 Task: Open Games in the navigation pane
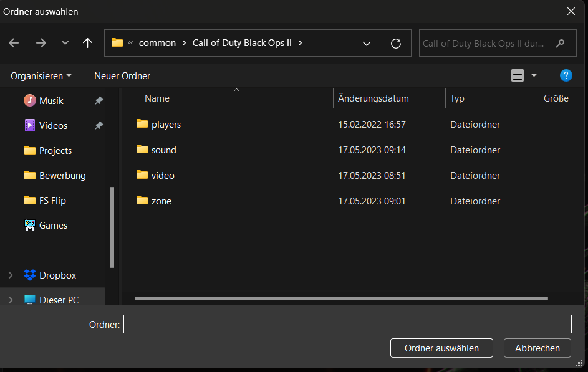click(x=53, y=226)
